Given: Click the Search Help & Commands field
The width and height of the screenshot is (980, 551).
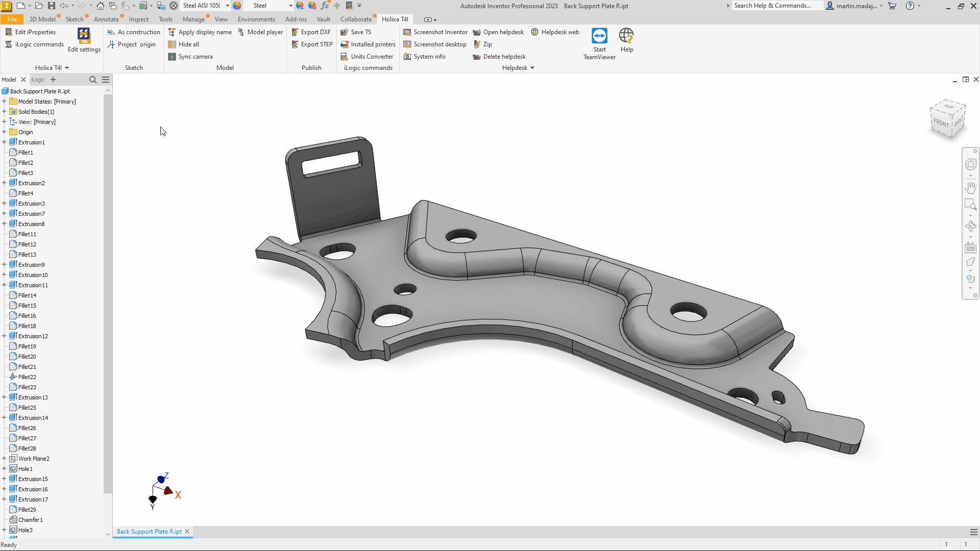Looking at the screenshot, I should click(776, 6).
